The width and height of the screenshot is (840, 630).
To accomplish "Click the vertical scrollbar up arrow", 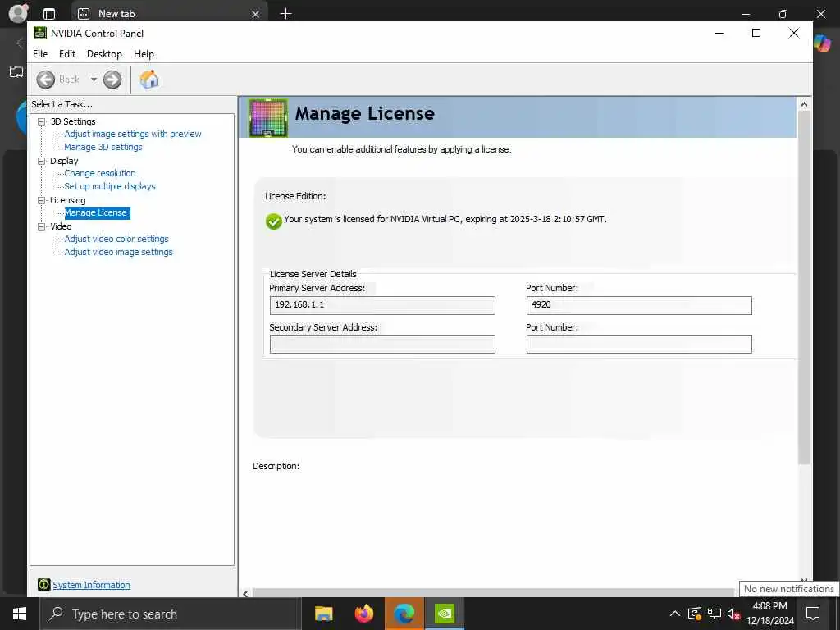I will click(804, 104).
